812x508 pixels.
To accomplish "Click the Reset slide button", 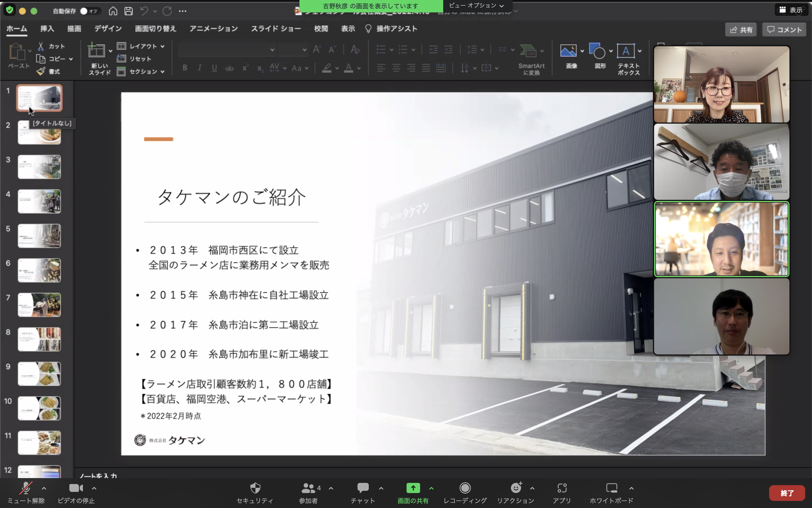I will coord(134,59).
